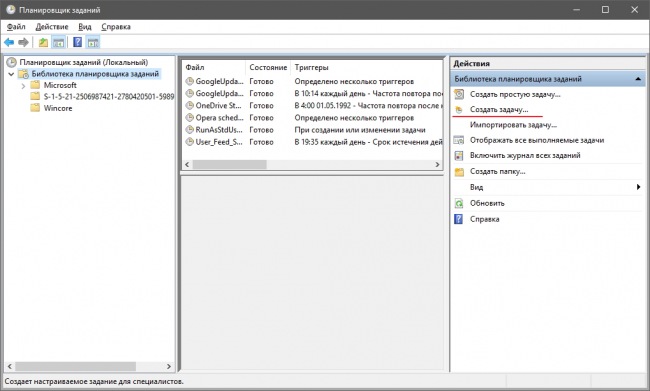This screenshot has width=650, height=391.
Task: Open the Вид submenu arrow
Action: [x=638, y=187]
